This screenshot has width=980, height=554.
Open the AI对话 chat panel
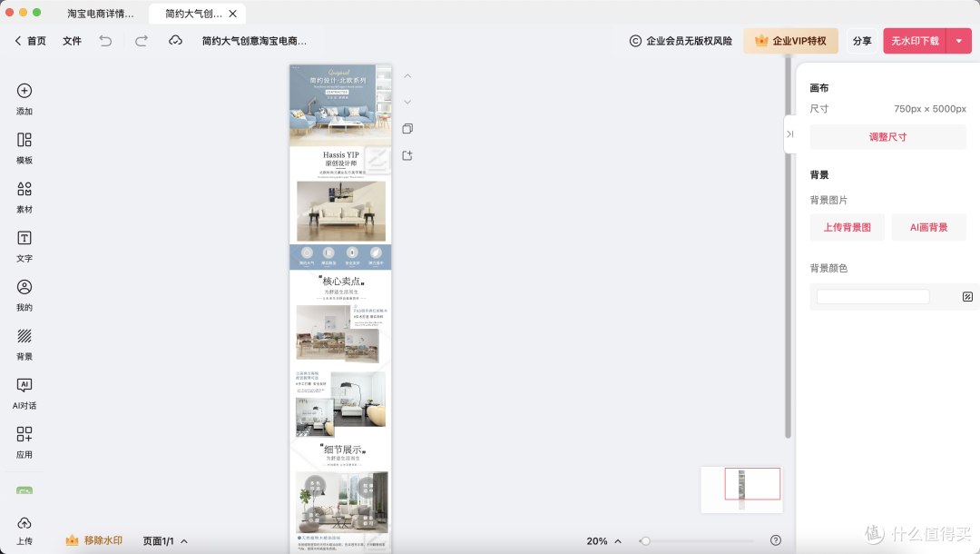click(x=24, y=393)
